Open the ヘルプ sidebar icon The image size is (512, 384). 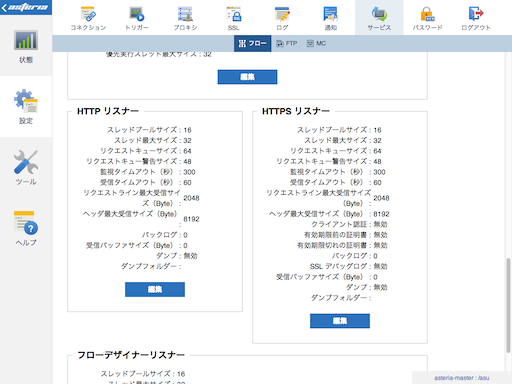(26, 228)
